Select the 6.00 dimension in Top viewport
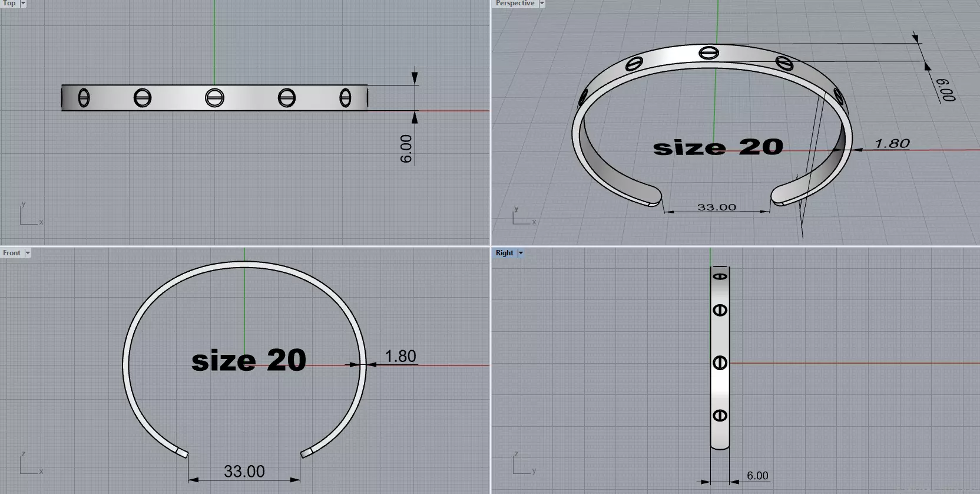The image size is (980, 494). click(x=406, y=149)
